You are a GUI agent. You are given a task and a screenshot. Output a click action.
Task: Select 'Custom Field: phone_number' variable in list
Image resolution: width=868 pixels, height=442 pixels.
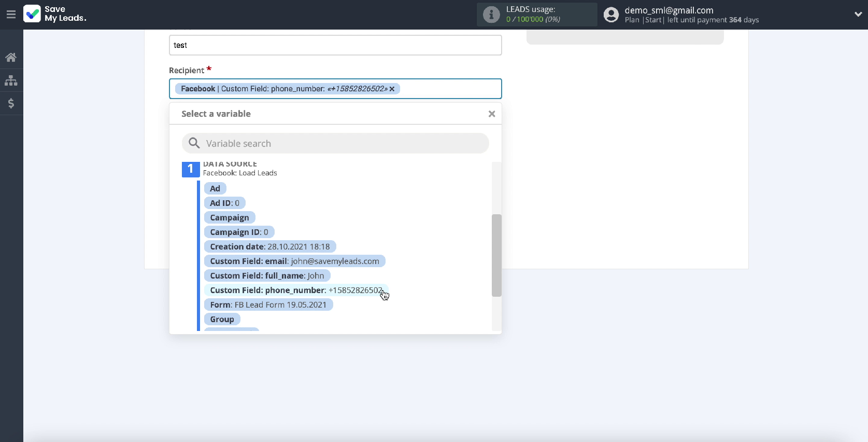296,290
